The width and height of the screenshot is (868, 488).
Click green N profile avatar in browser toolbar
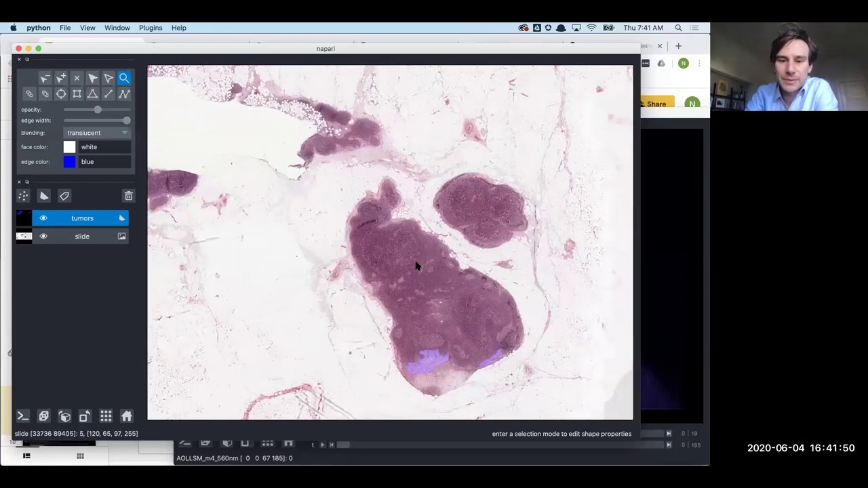click(683, 63)
